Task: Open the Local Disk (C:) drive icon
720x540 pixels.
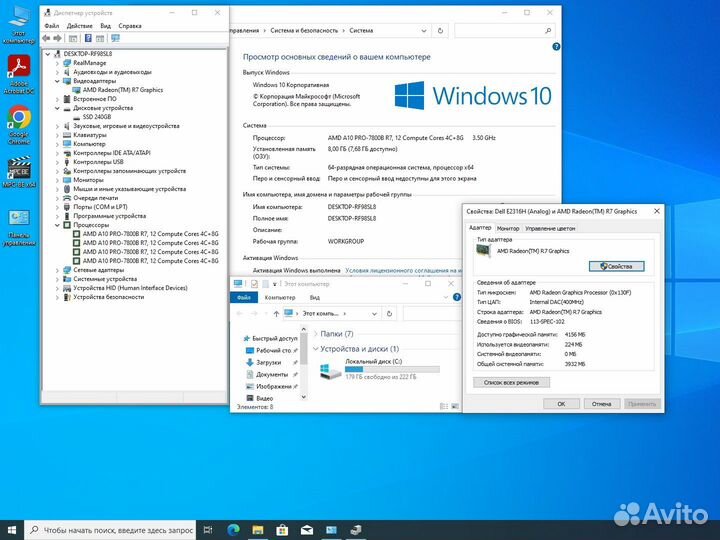Action: (x=331, y=370)
